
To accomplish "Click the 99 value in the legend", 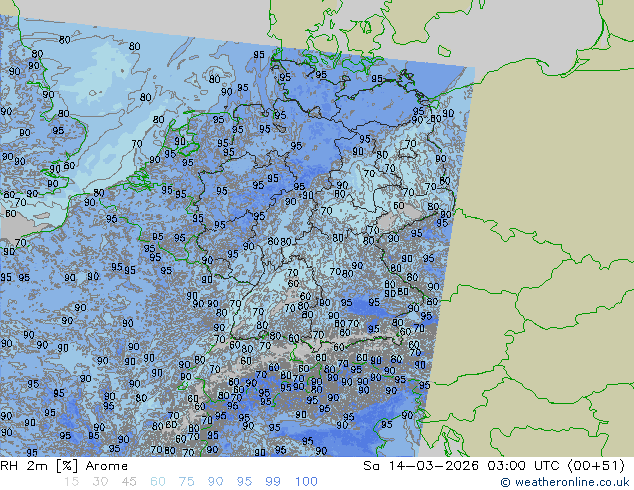I will point(273,482).
